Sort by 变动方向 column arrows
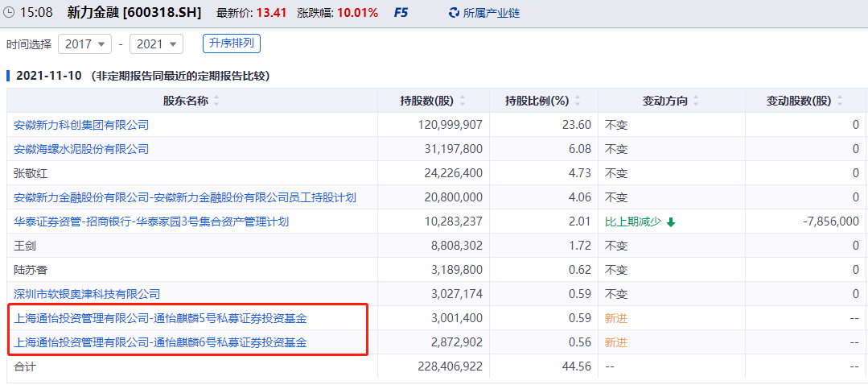 (x=696, y=101)
